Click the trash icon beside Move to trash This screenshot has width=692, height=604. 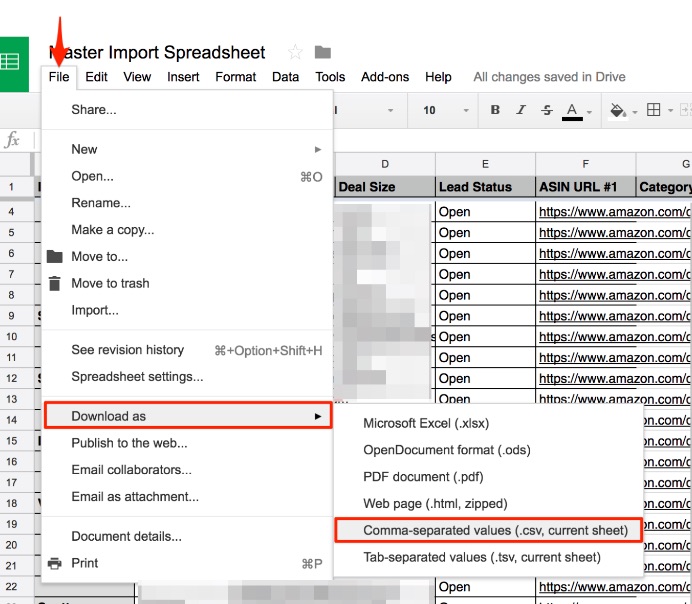tap(54, 283)
